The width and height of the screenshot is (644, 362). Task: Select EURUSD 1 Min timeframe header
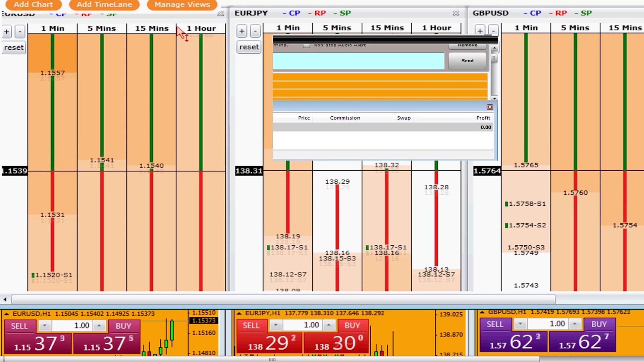tap(53, 28)
